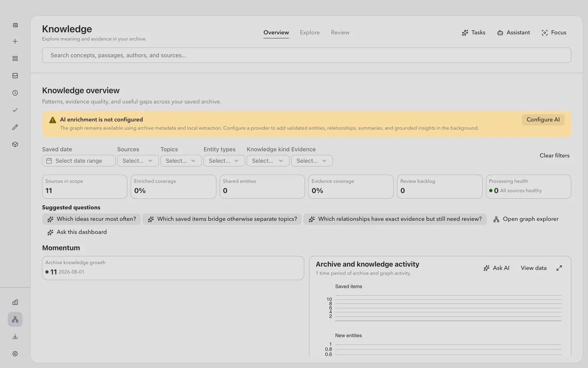Image resolution: width=588 pixels, height=368 pixels.
Task: Click the 'AI enrichment is not configured' text
Action: 101,120
